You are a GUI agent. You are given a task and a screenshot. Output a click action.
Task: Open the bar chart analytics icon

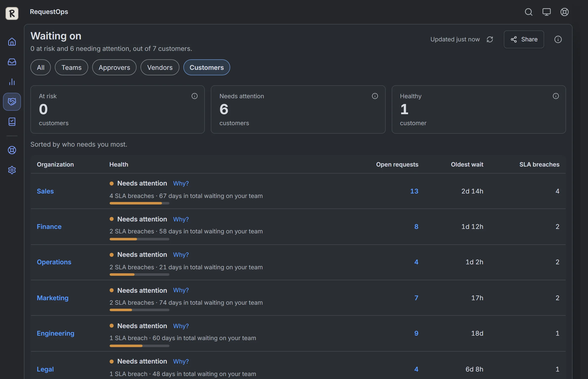point(12,82)
